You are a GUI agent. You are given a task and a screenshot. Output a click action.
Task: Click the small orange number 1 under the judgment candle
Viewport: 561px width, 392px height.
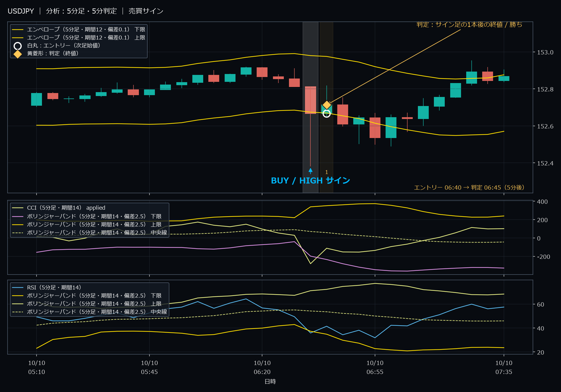pyautogui.click(x=326, y=172)
